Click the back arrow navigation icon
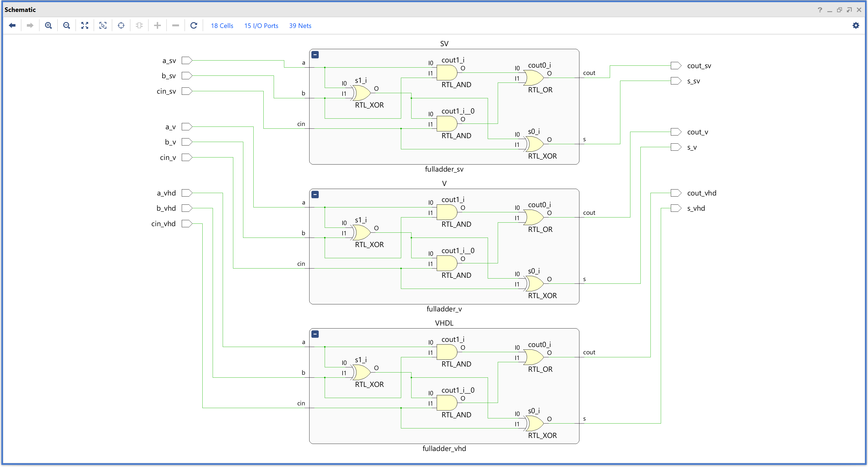Image resolution: width=868 pixels, height=467 pixels. pos(12,26)
